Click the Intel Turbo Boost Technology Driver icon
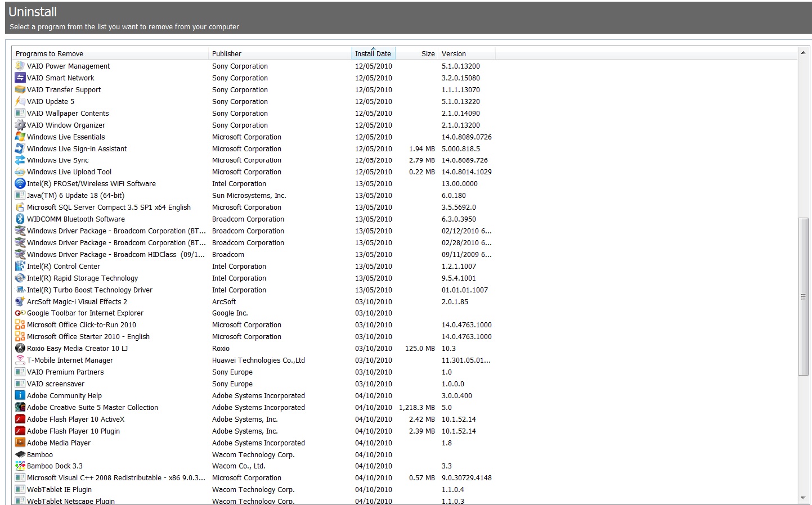This screenshot has height=505, width=812. [20, 290]
